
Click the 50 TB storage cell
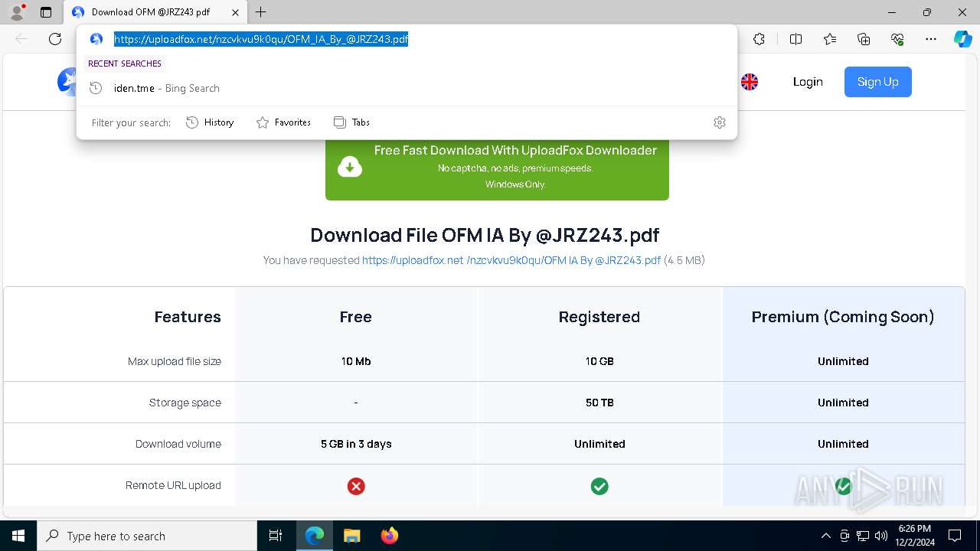coord(599,403)
